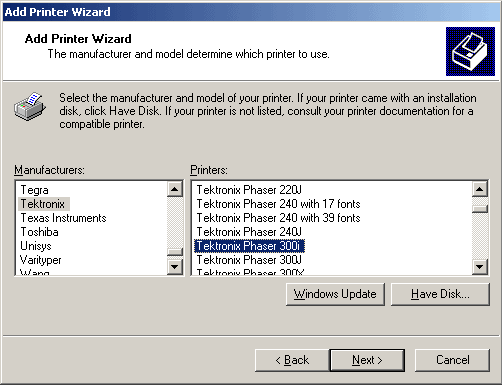Choose Tektronix Phaser 240J printer

pyautogui.click(x=249, y=232)
